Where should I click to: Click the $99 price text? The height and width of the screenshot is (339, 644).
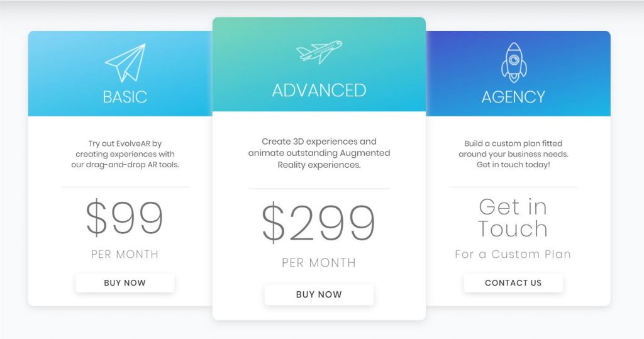tap(125, 218)
